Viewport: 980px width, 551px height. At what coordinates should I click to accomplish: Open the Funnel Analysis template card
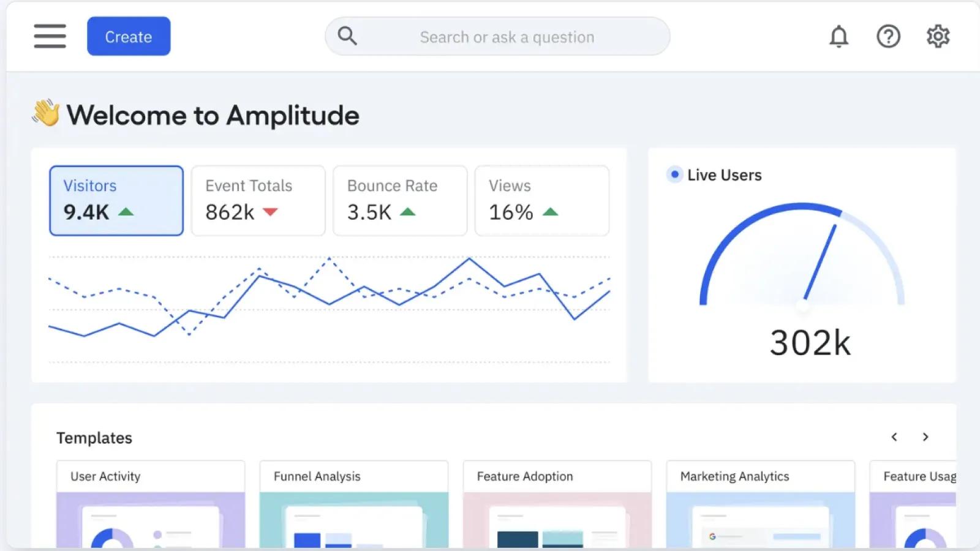pos(354,504)
